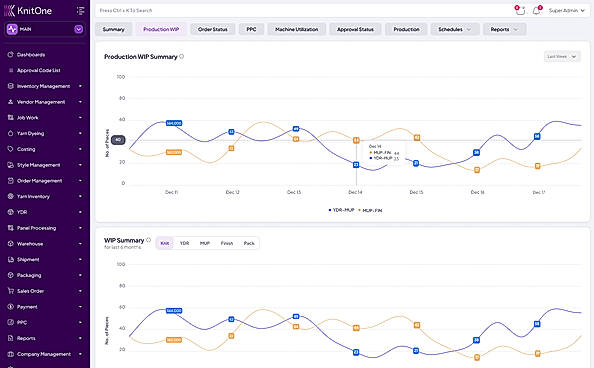Open the Approval Code List link
Viewport: 594px width, 368px height.
point(38,70)
